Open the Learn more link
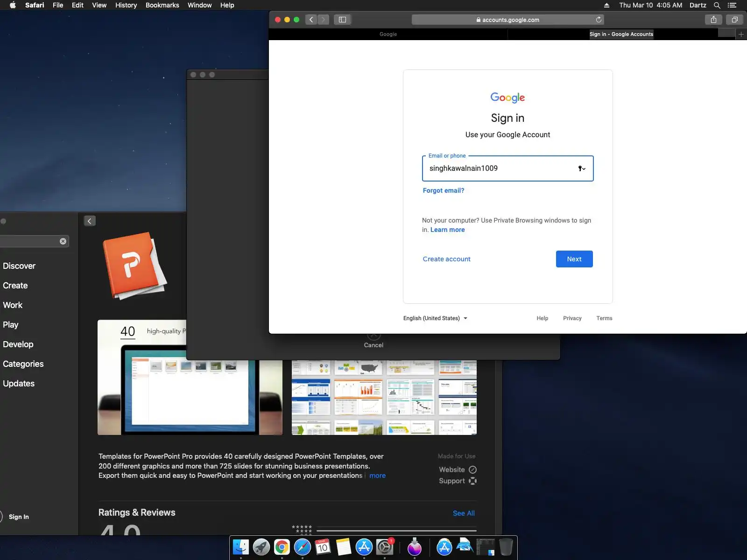This screenshot has height=560, width=747. pos(448,230)
